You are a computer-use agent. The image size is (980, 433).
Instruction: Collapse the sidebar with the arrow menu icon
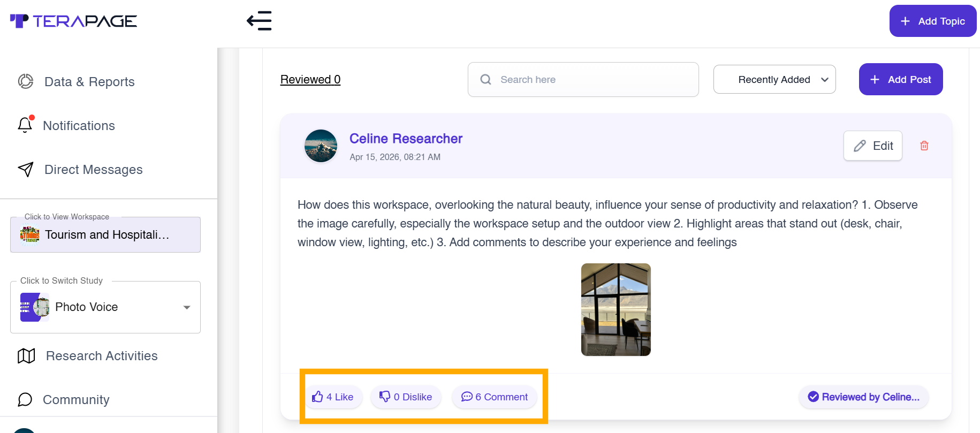click(259, 21)
